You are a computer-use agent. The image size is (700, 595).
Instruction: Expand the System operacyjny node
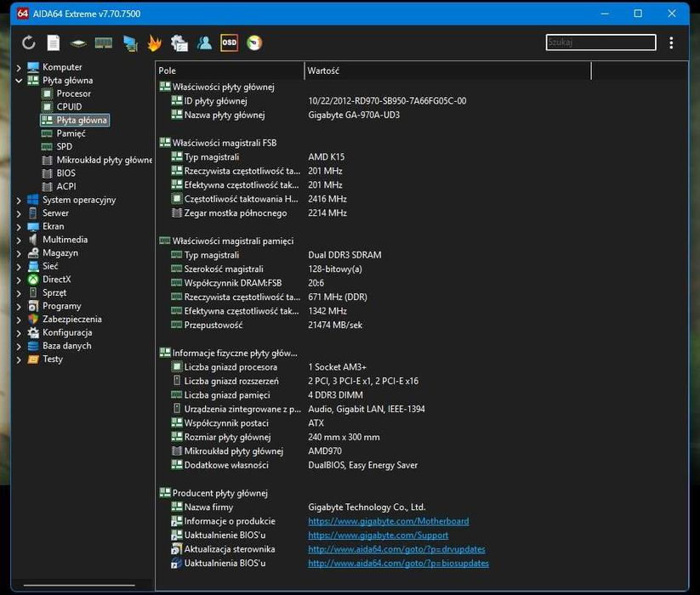[x=19, y=201]
